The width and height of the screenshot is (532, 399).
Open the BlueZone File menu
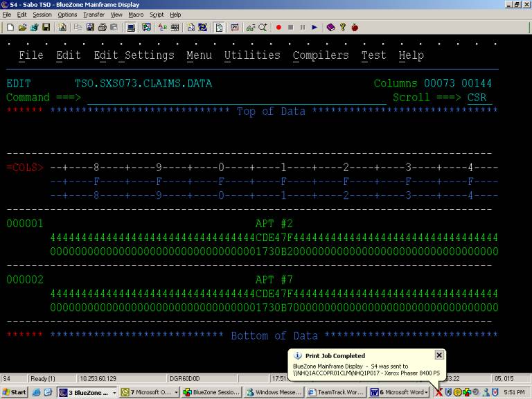point(7,15)
